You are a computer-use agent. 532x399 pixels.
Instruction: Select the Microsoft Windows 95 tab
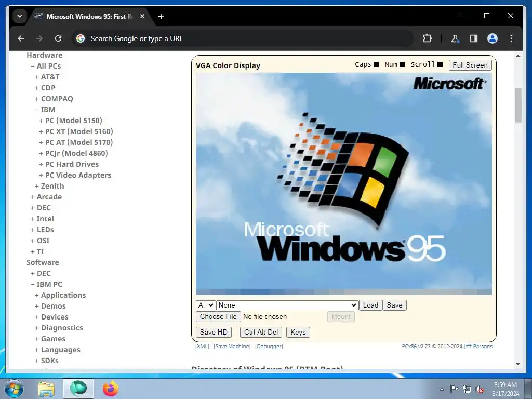point(89,16)
